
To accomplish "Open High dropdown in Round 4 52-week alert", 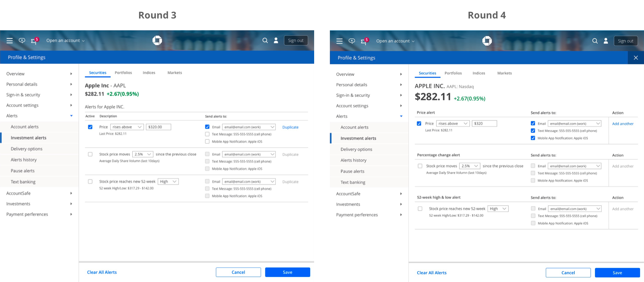I will tap(498, 208).
